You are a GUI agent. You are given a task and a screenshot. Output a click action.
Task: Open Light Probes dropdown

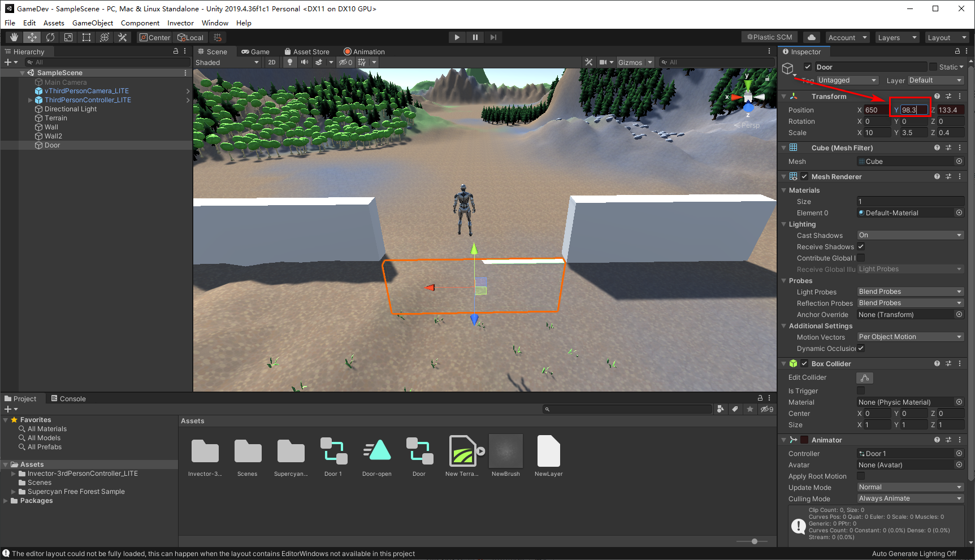click(910, 292)
